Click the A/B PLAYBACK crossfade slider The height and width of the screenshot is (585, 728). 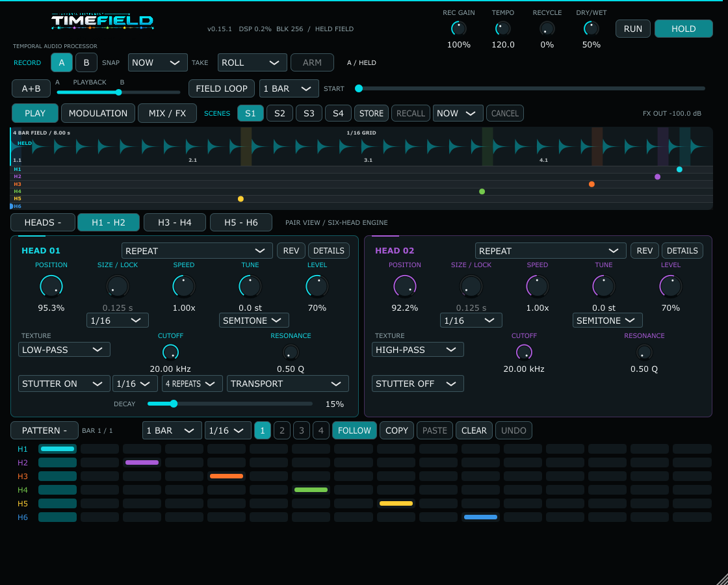(x=118, y=92)
